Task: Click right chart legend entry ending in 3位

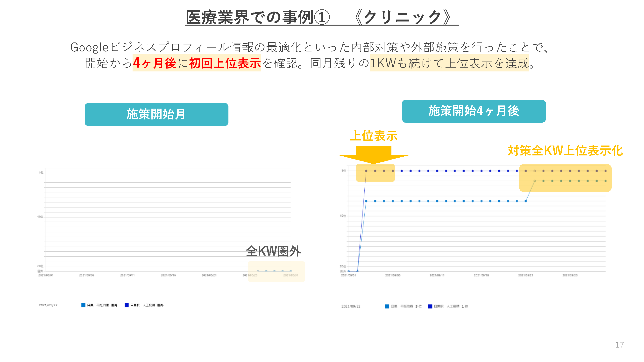Action: pos(403,306)
